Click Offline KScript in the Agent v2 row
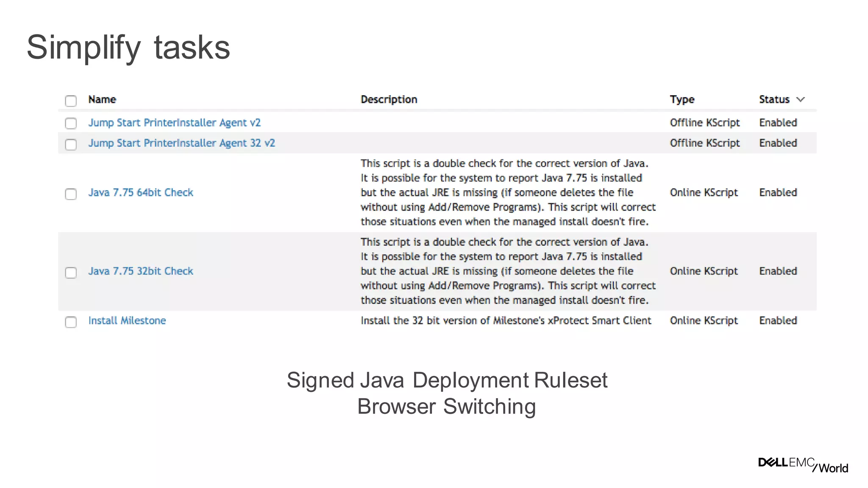 (705, 123)
